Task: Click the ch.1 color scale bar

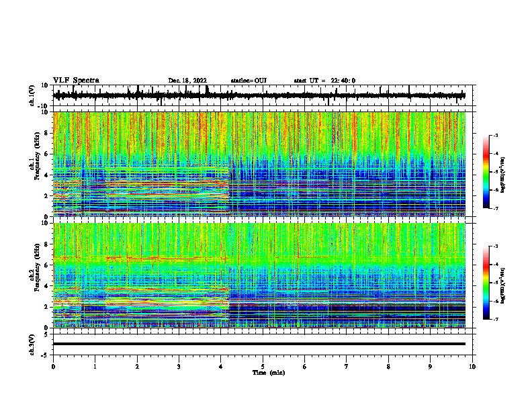Action: [x=486, y=172]
